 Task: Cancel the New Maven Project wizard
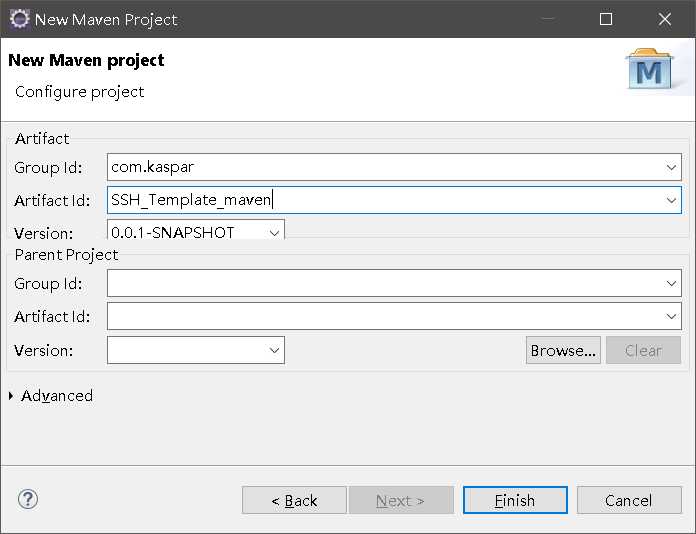tap(629, 500)
